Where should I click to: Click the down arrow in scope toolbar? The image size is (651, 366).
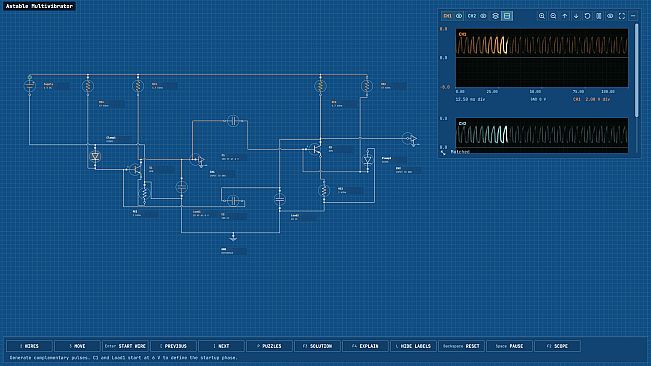[576, 16]
